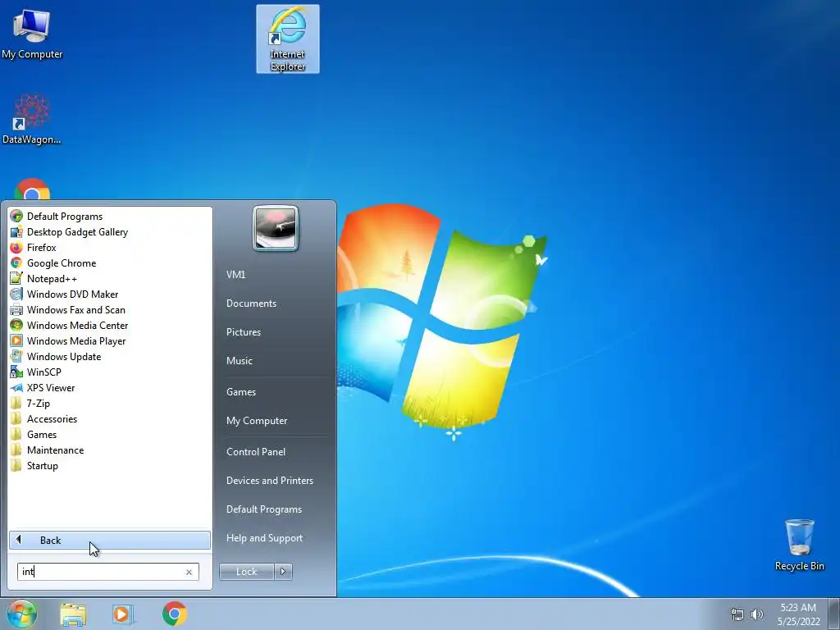
Task: Open Control Panel
Action: (x=275, y=452)
